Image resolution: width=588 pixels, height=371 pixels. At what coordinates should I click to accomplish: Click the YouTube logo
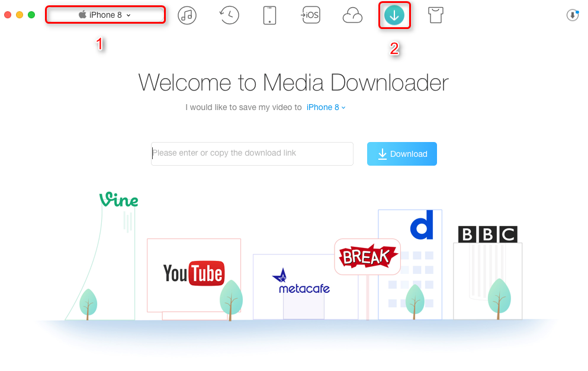click(x=194, y=273)
